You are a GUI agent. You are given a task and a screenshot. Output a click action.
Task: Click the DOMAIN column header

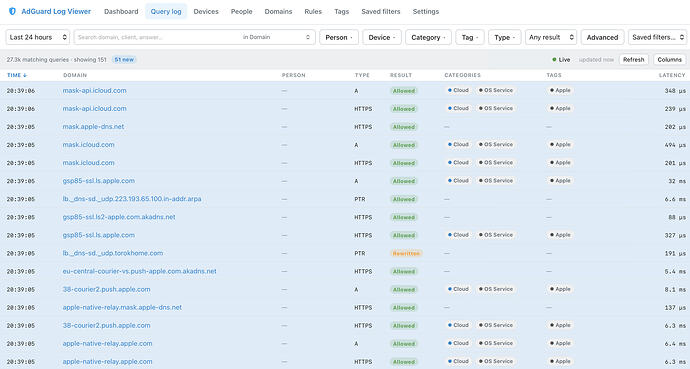pos(75,75)
